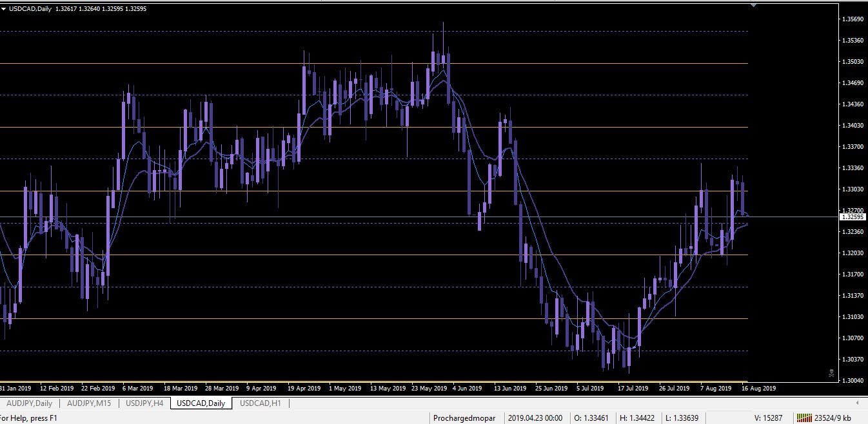This screenshot has width=868, height=424.
Task: Click the 1.31030 price scale label
Action: click(x=853, y=316)
